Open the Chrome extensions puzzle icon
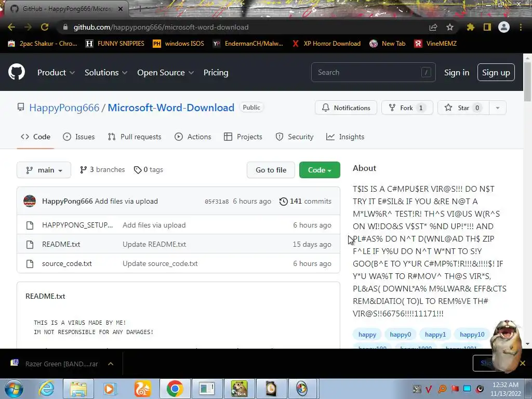The width and height of the screenshot is (532, 399). coord(471,27)
